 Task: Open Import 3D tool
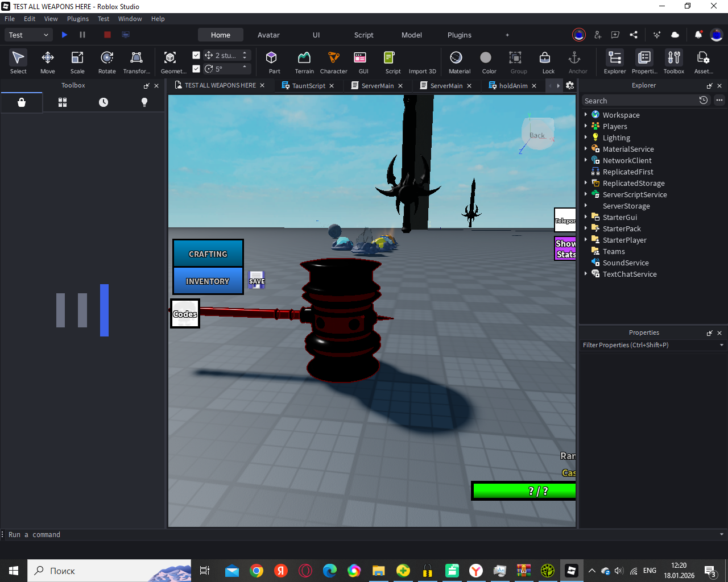(422, 70)
